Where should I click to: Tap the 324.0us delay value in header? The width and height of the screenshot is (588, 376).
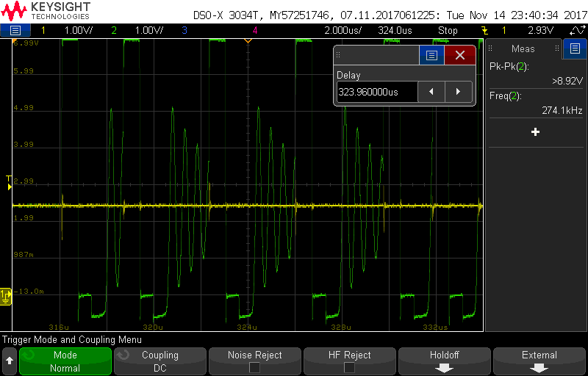pos(395,30)
